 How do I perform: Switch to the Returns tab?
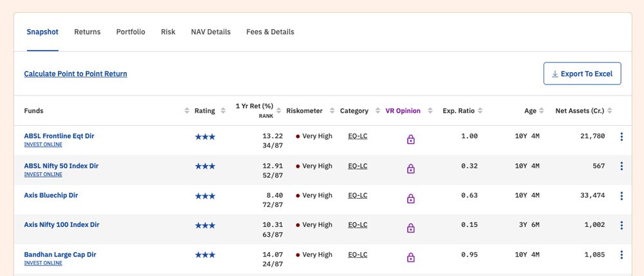pos(87,32)
